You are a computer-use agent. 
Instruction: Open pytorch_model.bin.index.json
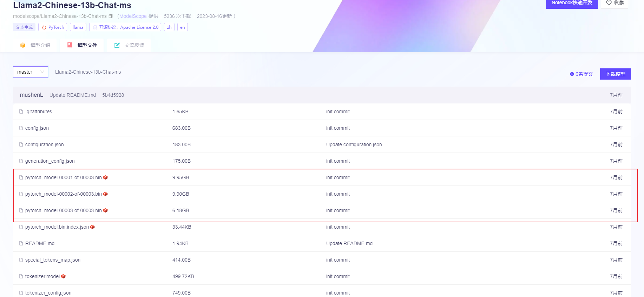pos(57,227)
